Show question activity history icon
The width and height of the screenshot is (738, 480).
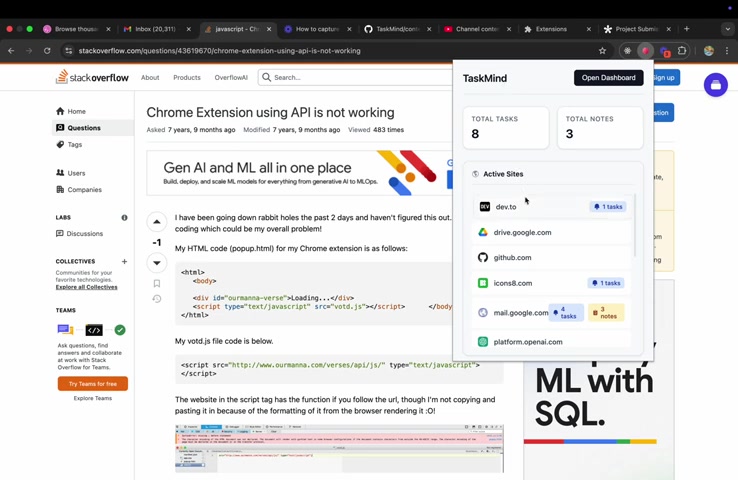[x=157, y=299]
